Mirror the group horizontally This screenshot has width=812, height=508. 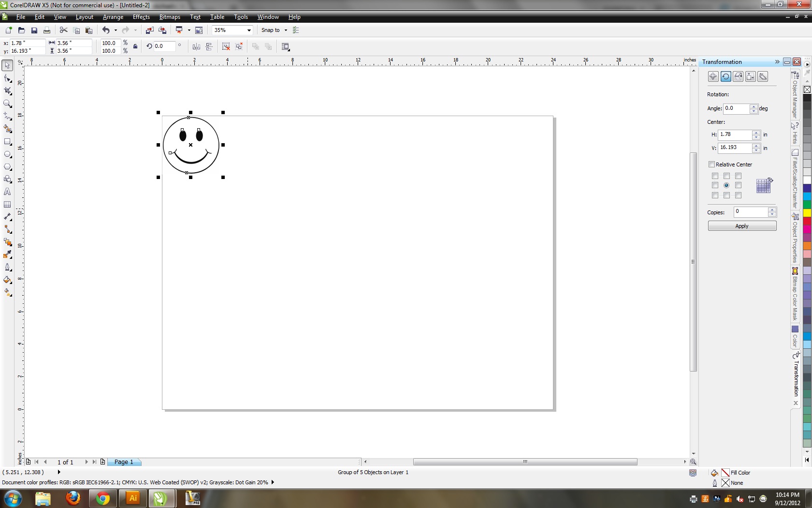[x=196, y=46]
